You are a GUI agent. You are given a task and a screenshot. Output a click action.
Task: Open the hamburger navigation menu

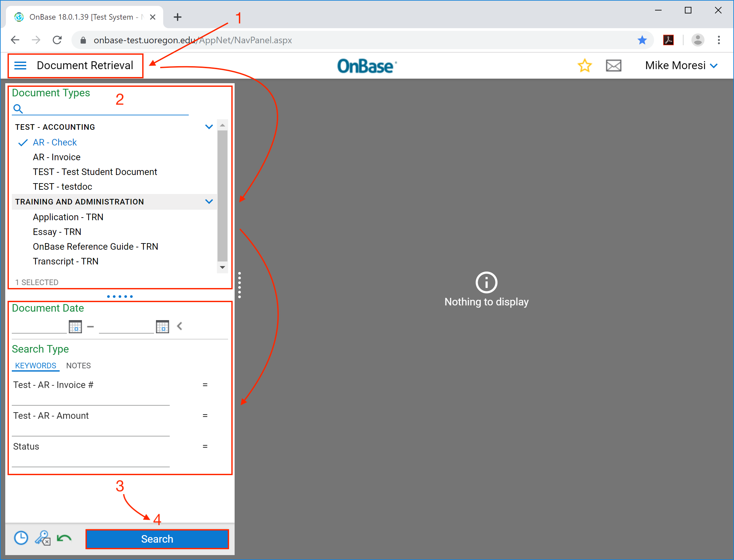pyautogui.click(x=20, y=66)
